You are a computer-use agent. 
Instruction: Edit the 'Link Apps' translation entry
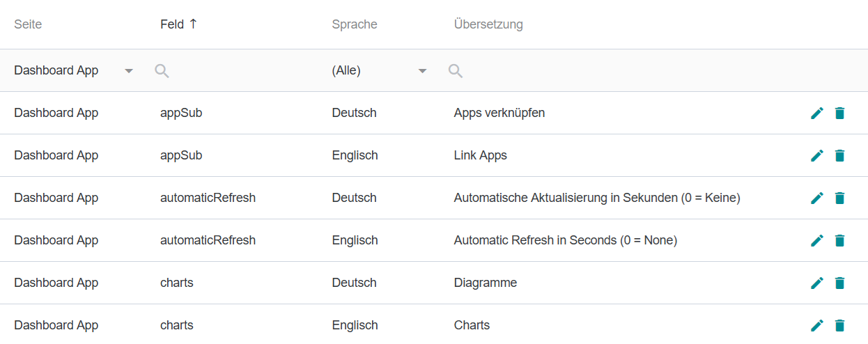[817, 155]
